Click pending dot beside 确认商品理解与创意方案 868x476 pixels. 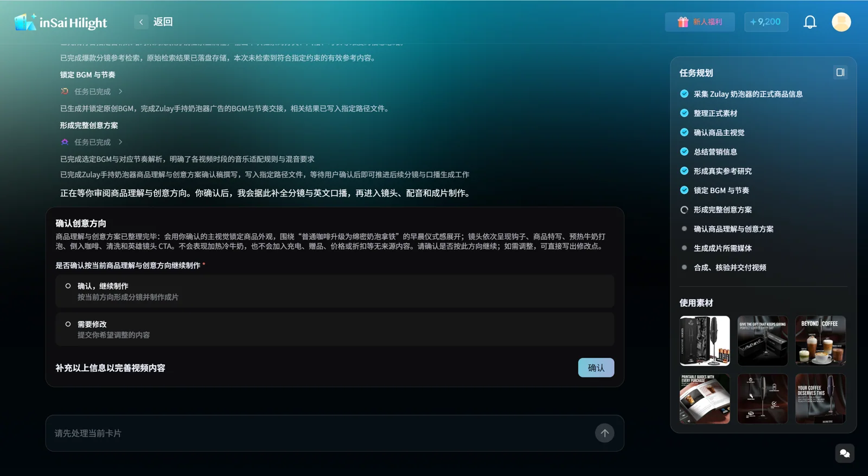coord(684,228)
